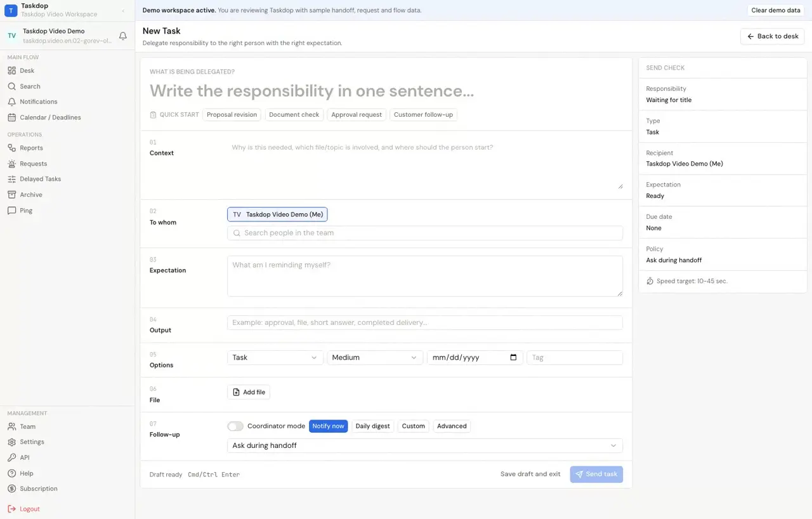This screenshot has width=812, height=519.
Task: Open Ask during handoff dropdown
Action: tap(425, 445)
